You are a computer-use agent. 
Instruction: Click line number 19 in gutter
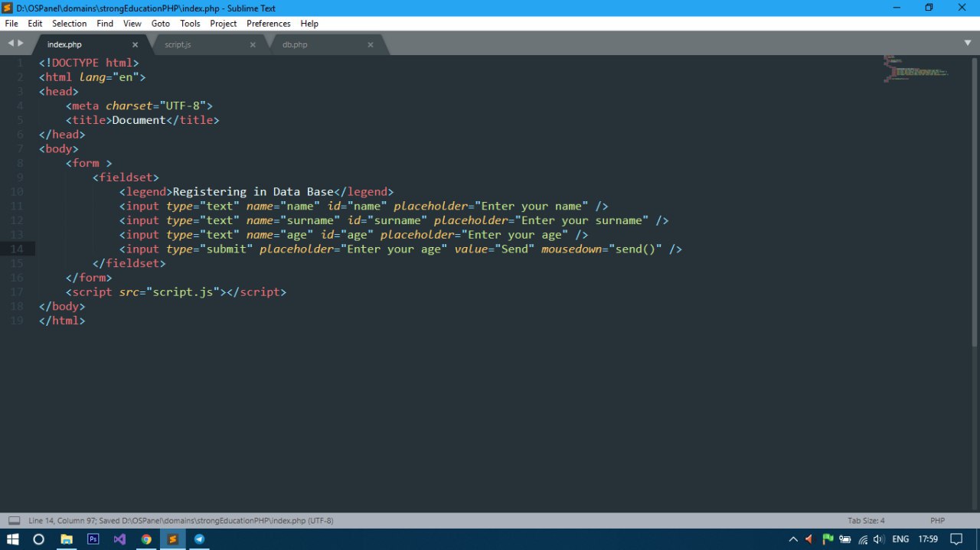pos(18,321)
